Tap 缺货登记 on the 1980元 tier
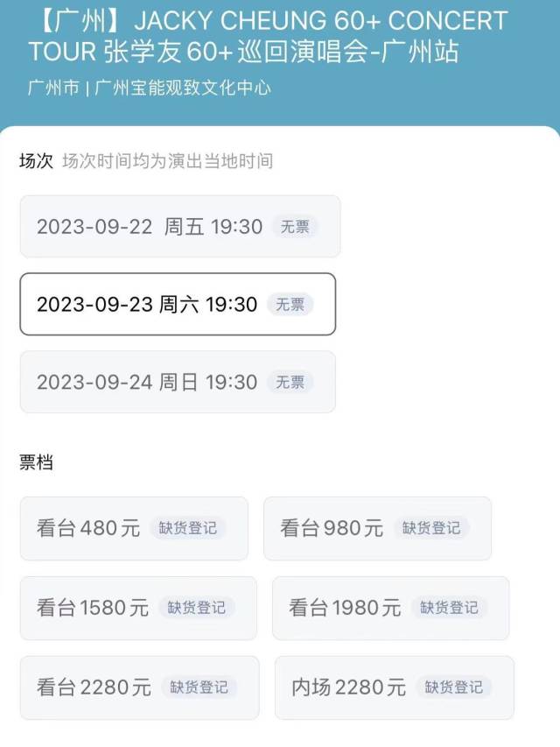This screenshot has height=747, width=560. pos(449,608)
